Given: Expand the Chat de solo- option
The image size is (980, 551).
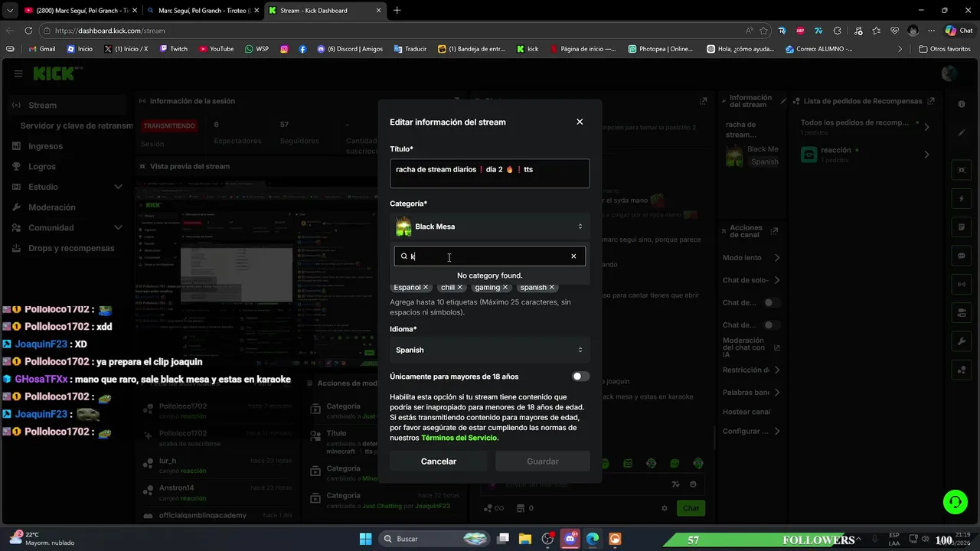Looking at the screenshot, I should pyautogui.click(x=776, y=280).
